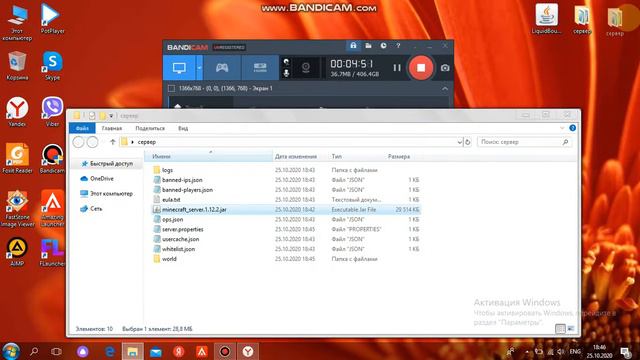
Task: Open Skype desktop shortcut
Action: click(x=52, y=65)
